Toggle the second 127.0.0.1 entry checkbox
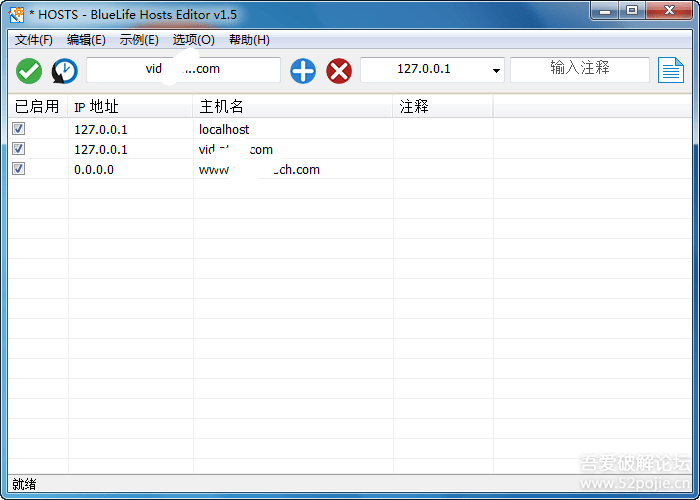700x500 pixels. coord(18,149)
